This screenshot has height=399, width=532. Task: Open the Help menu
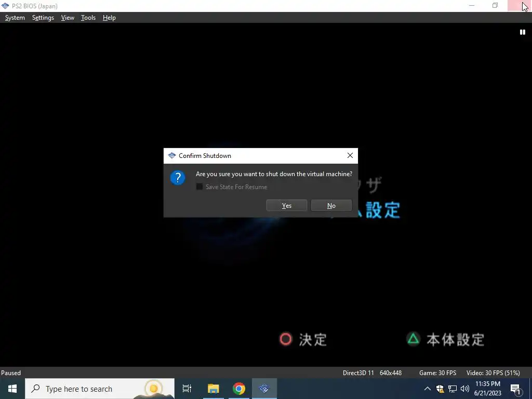(109, 18)
